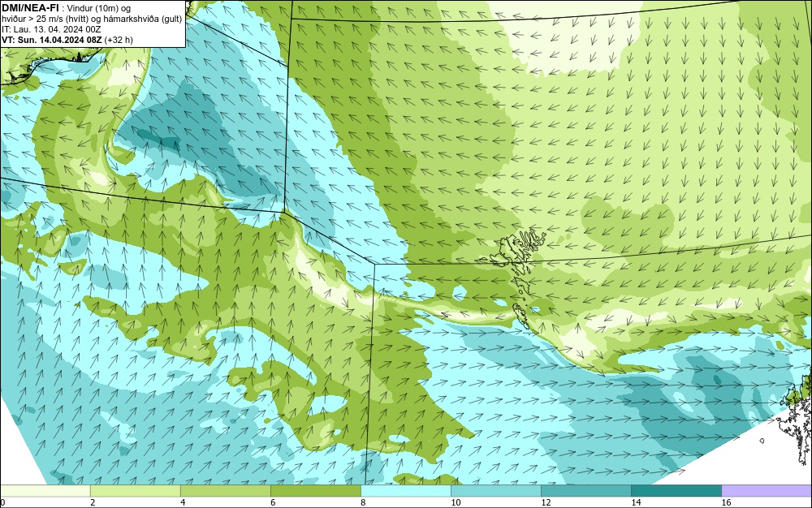Click the legend label '12'
This screenshot has width=812, height=508.
click(546, 502)
